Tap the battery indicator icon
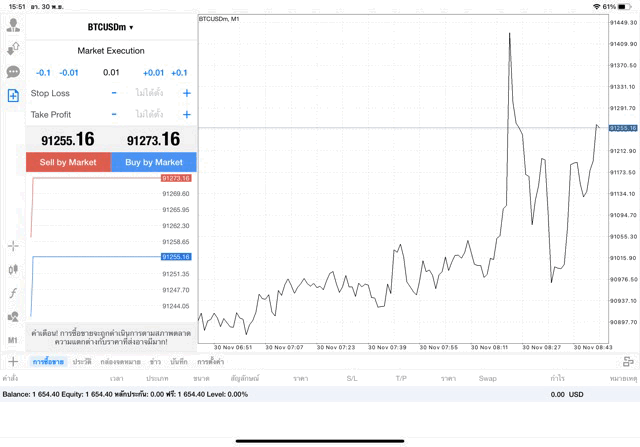Viewport: 640px width, 447px height. (624, 7)
